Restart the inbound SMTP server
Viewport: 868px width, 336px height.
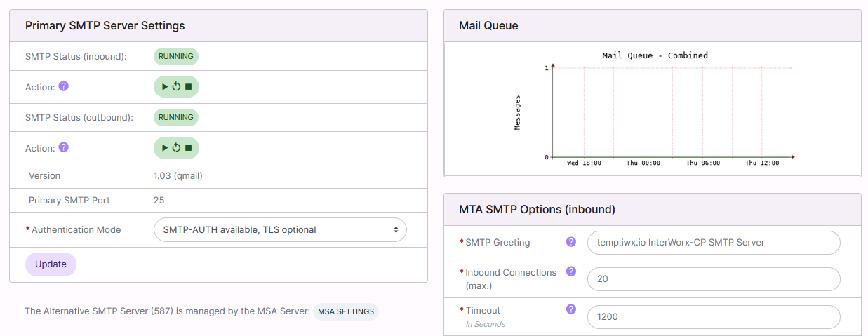click(176, 87)
